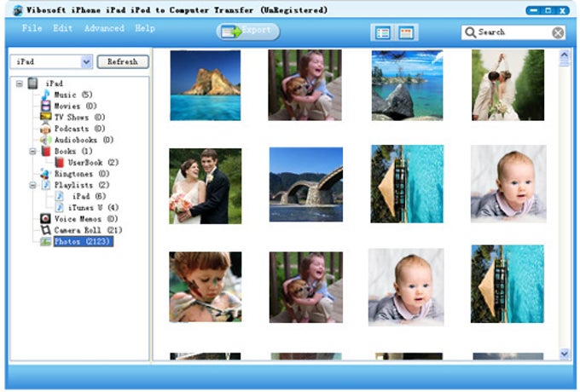The height and width of the screenshot is (392, 580).
Task: Click the Photos category icon
Action: tap(45, 241)
